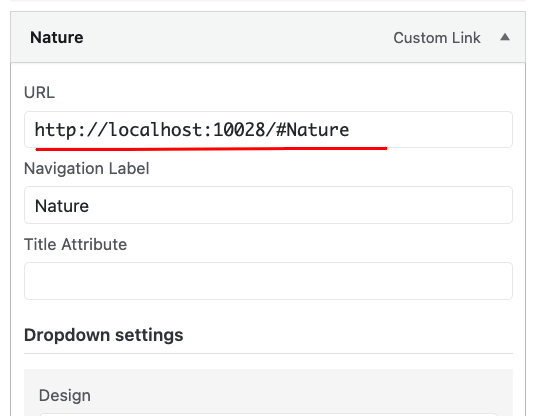Click the Dropdown settings heading
This screenshot has height=416, width=537.
[x=103, y=335]
